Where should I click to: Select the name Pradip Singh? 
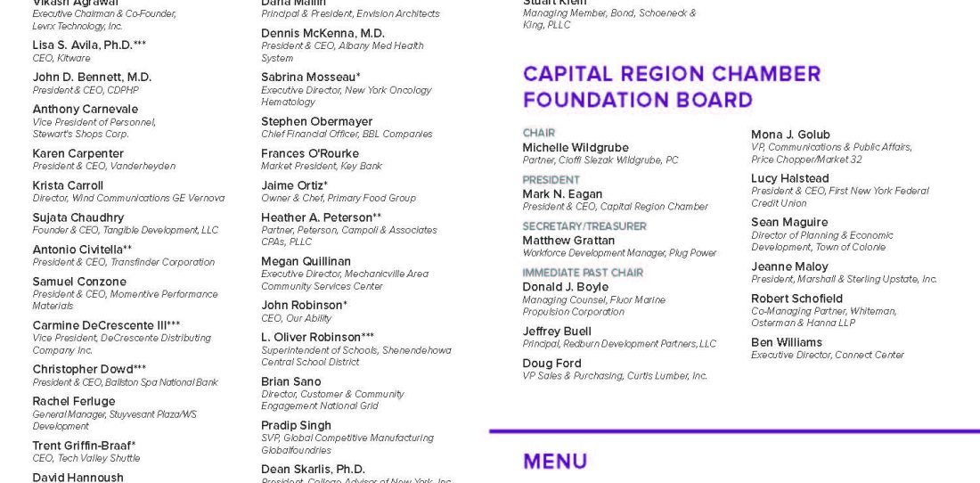click(296, 426)
